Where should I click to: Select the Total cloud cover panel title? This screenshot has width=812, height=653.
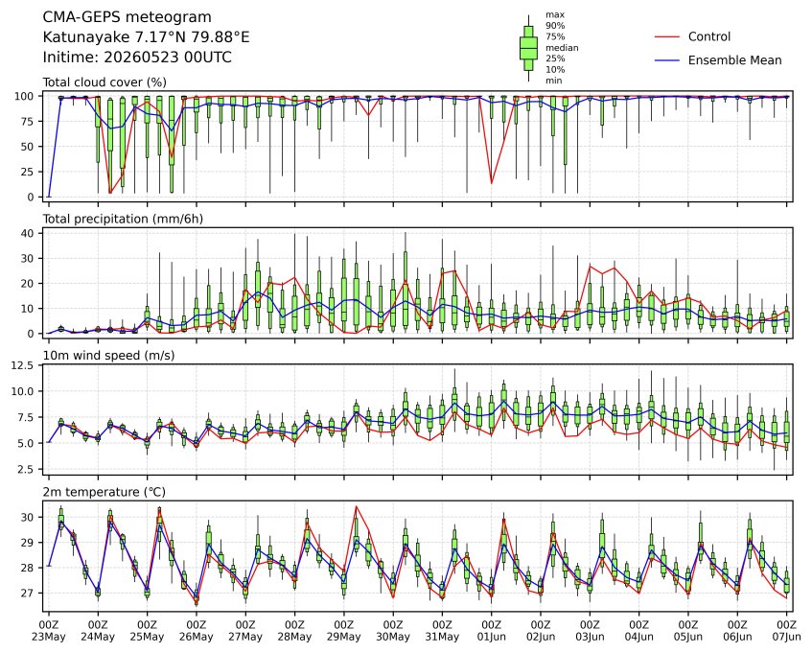pos(104,82)
